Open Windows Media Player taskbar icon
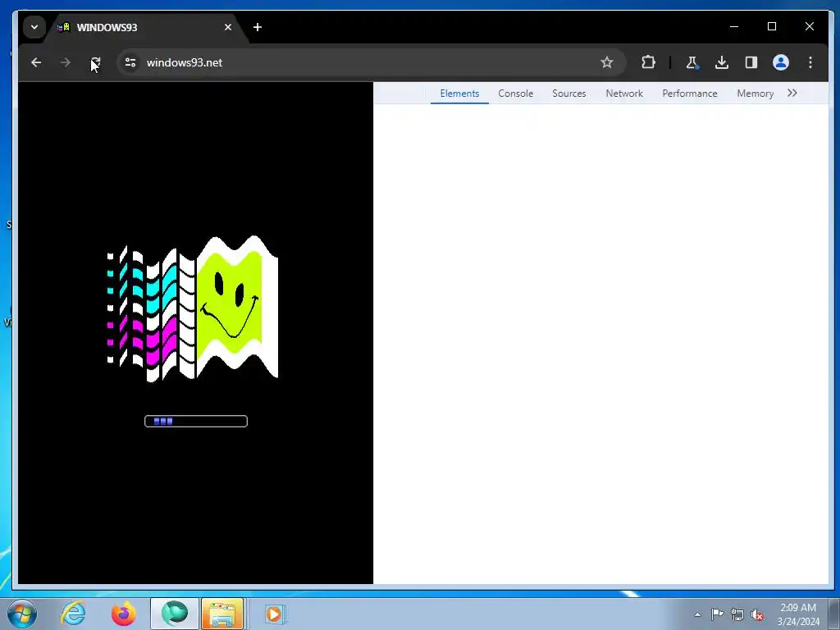840x630 pixels. click(274, 614)
